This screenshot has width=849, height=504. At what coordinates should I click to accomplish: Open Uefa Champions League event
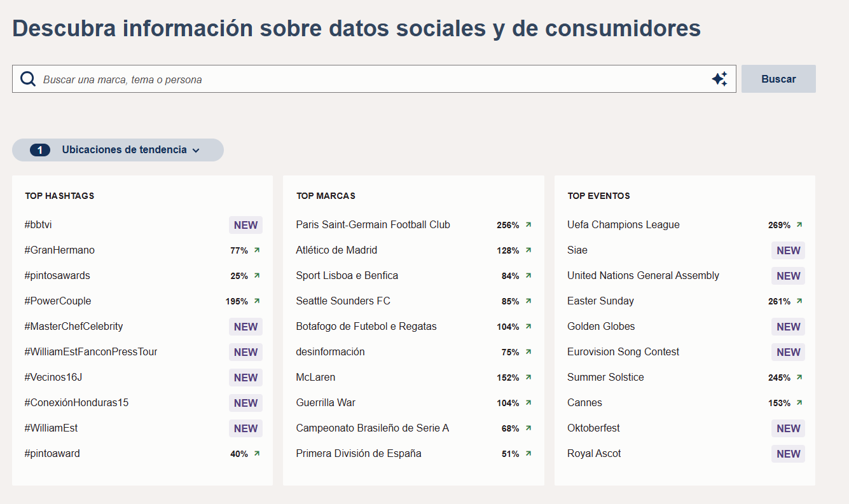pos(623,225)
